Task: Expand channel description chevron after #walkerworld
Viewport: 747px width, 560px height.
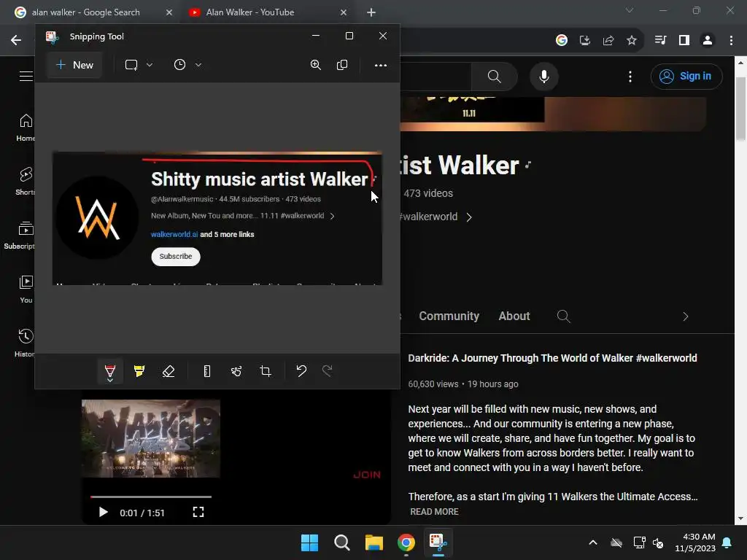Action: pyautogui.click(x=469, y=217)
